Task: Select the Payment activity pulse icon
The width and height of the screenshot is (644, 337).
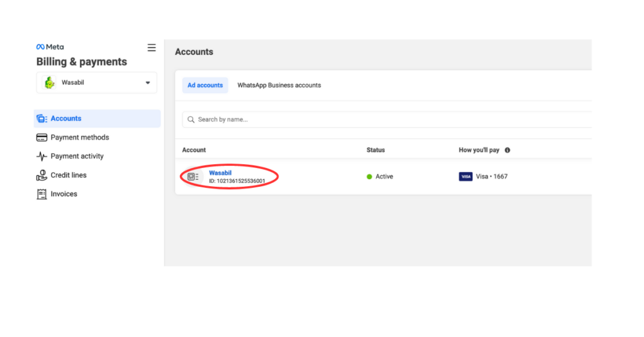Action: pos(42,157)
